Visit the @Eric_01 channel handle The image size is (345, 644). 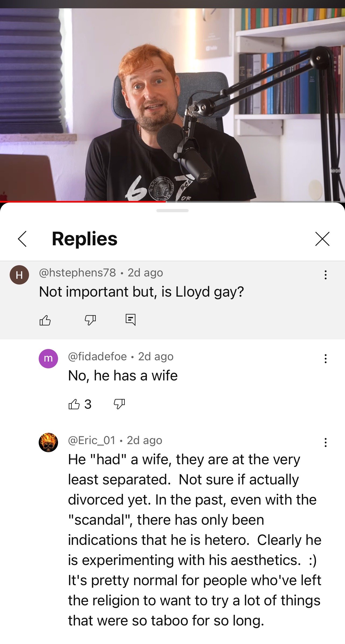pos(92,440)
